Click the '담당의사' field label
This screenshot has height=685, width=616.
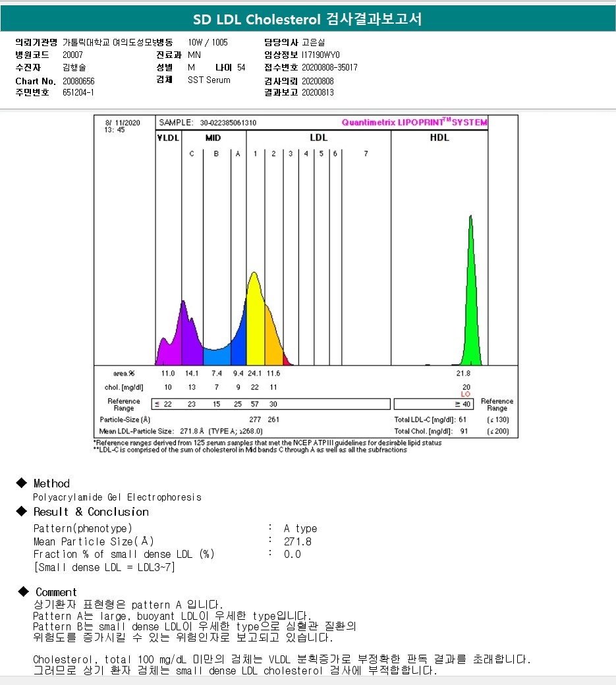click(281, 42)
